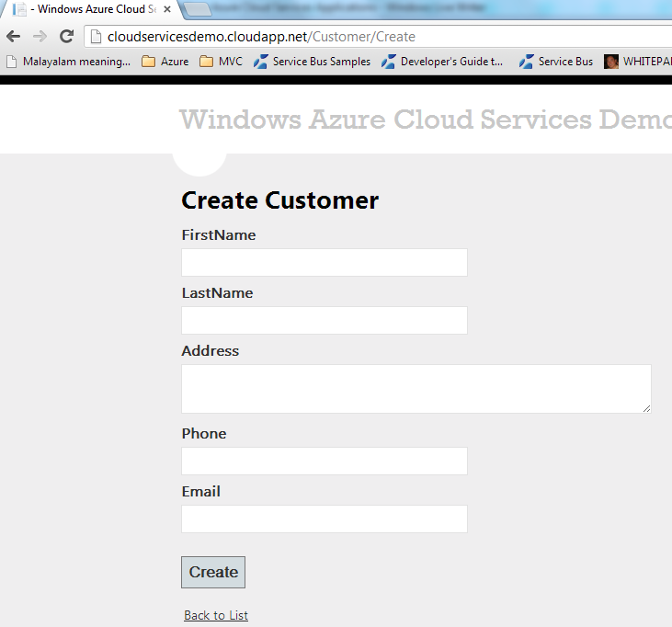Click the FirstName label
672x627 pixels.
point(219,234)
